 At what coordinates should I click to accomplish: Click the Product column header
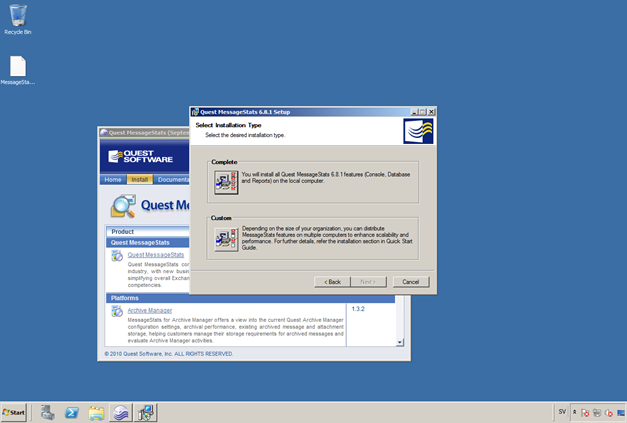tap(148, 231)
